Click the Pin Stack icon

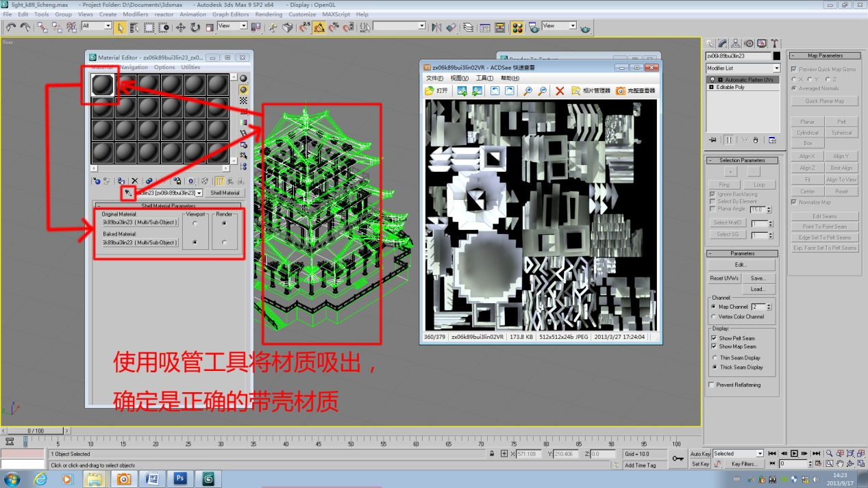712,140
